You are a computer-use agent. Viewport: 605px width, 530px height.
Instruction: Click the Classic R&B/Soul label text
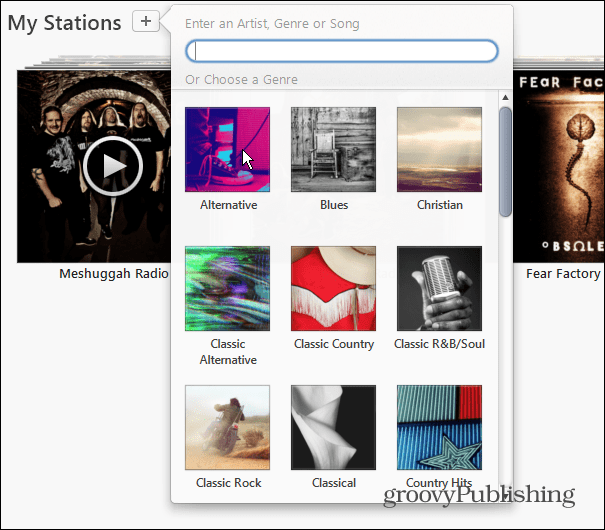tap(439, 344)
